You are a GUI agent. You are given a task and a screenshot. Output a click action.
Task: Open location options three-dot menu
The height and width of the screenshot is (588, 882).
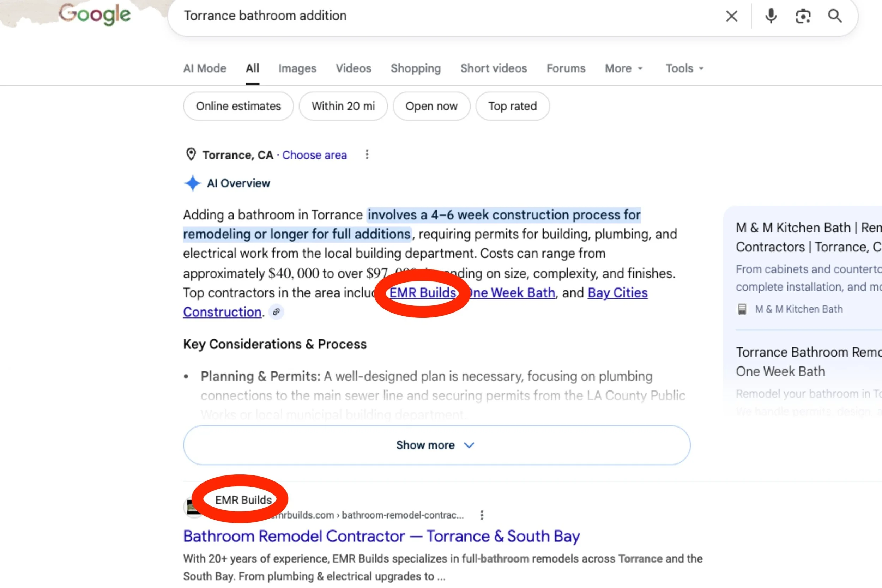pos(367,154)
